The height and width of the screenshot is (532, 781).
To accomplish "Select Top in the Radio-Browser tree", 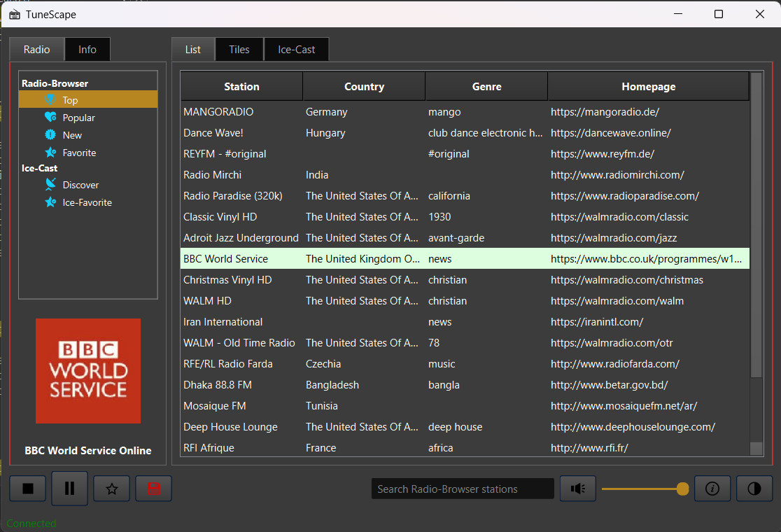I will click(x=70, y=100).
